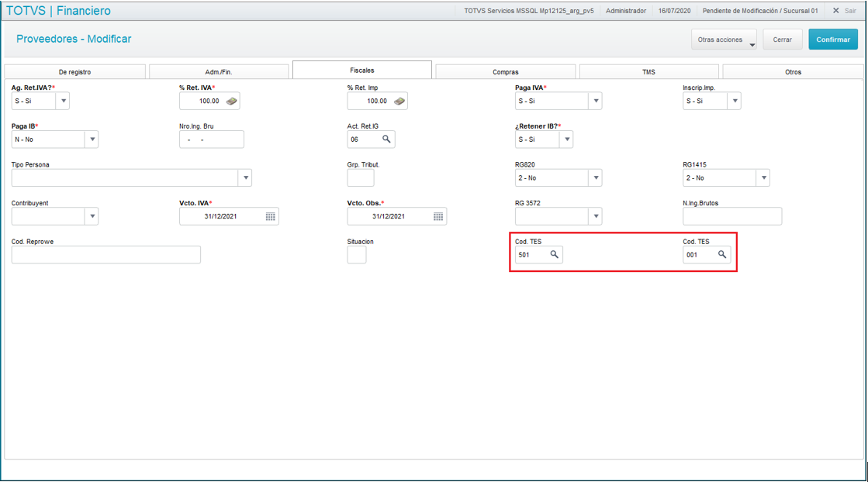Click search magnifier in Cod. TES 001 field
Image resolution: width=868 pixels, height=482 pixels.
[722, 254]
